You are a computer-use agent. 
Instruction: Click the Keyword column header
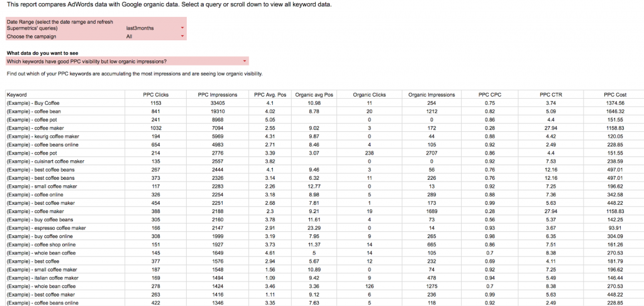[18, 95]
